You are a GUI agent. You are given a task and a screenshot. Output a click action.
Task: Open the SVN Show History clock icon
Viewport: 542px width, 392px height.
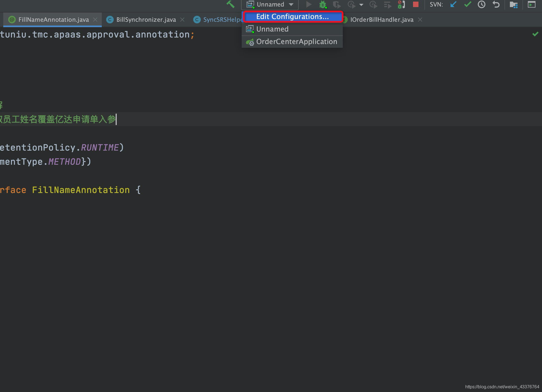[482, 5]
